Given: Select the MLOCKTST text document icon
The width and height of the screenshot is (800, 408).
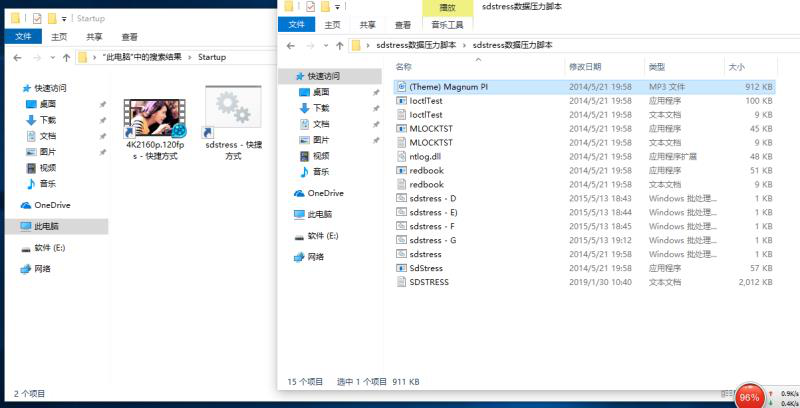Looking at the screenshot, I should (x=402, y=142).
